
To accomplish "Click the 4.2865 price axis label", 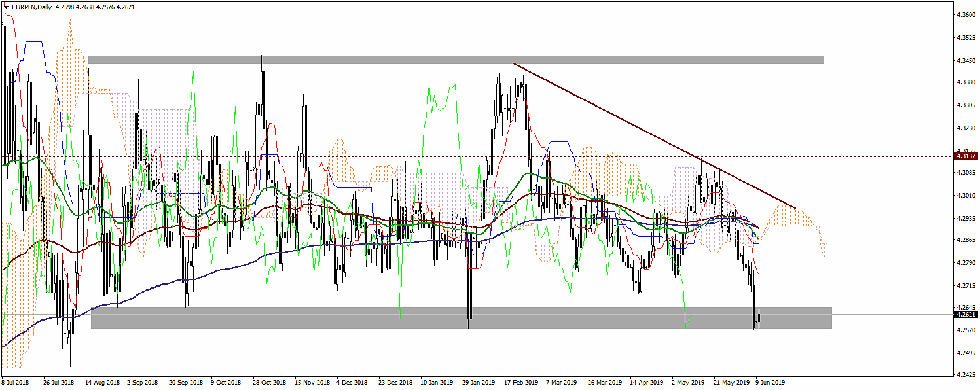I will pos(966,240).
